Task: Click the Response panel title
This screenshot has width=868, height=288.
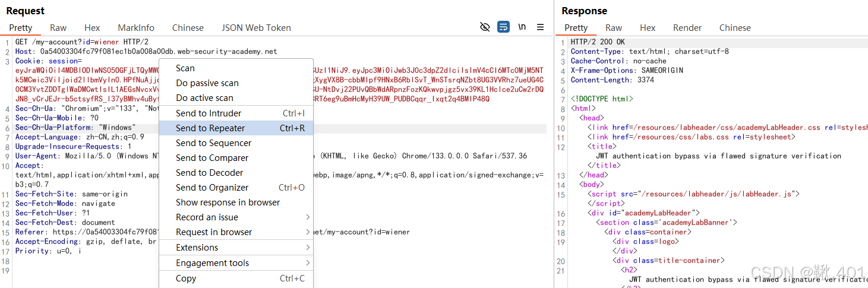Action: pos(585,11)
